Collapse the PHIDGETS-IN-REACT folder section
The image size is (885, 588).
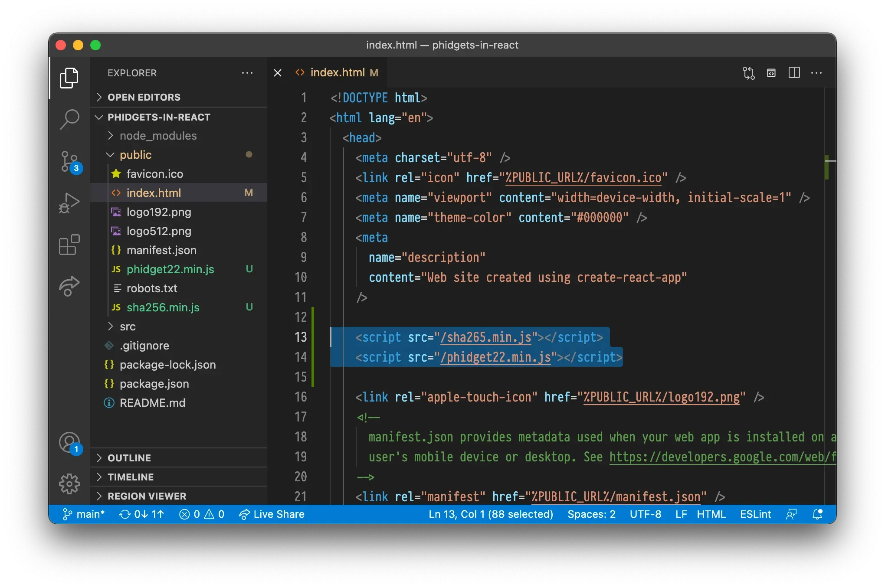point(179,117)
